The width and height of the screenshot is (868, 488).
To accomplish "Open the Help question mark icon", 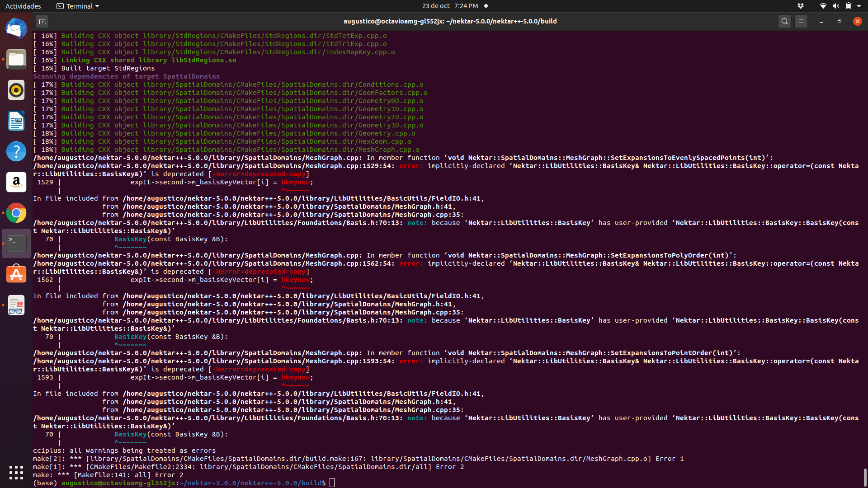I will tap(16, 151).
